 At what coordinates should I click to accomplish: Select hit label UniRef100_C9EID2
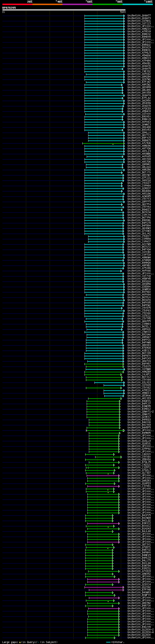click(x=139, y=72)
